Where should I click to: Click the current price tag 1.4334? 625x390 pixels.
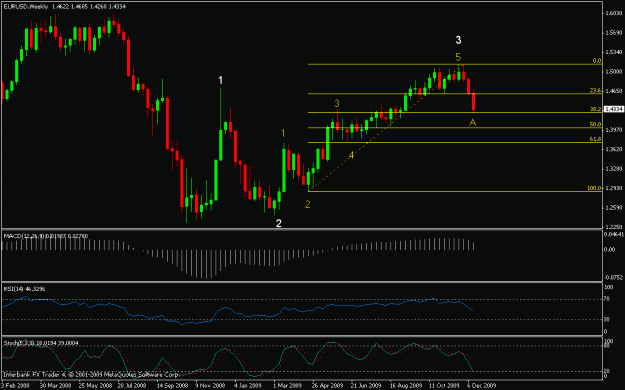coord(613,109)
